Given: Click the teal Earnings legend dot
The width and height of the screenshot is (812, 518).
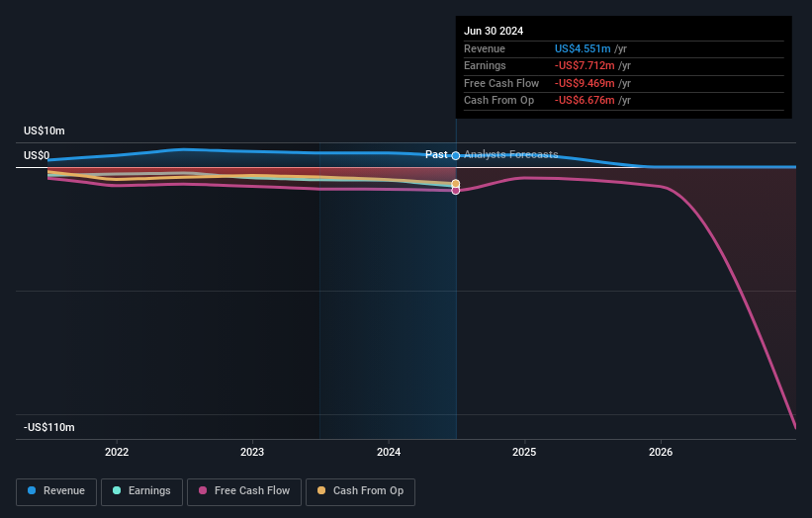Looking at the screenshot, I should (117, 490).
